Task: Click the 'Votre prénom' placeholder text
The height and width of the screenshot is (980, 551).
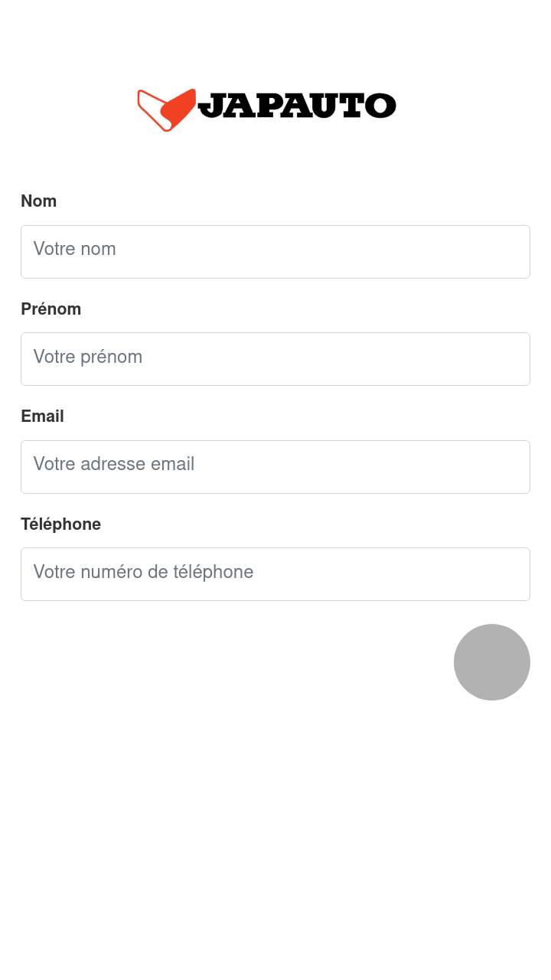Action: tap(88, 357)
